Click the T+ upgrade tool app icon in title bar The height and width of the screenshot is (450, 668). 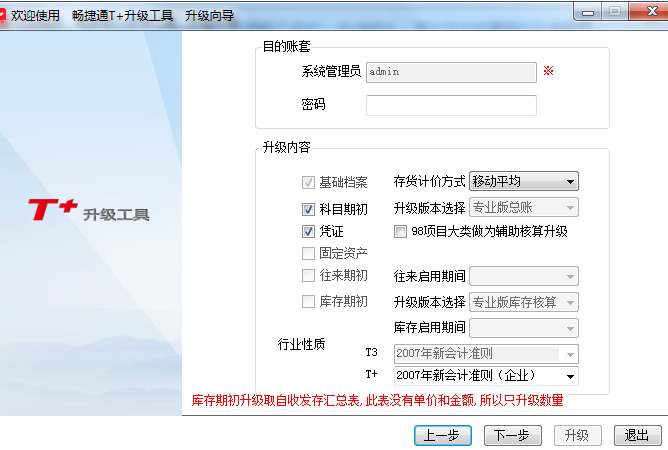coord(3,16)
